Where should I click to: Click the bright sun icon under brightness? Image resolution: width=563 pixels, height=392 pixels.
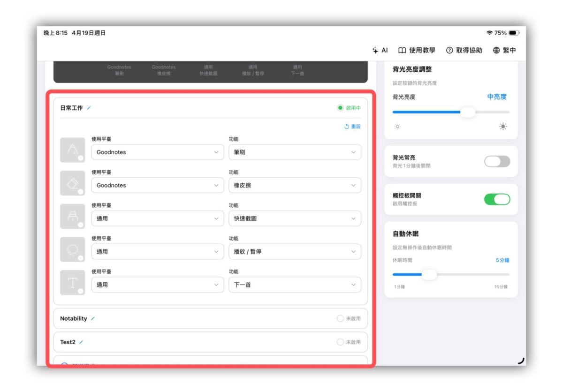(503, 127)
